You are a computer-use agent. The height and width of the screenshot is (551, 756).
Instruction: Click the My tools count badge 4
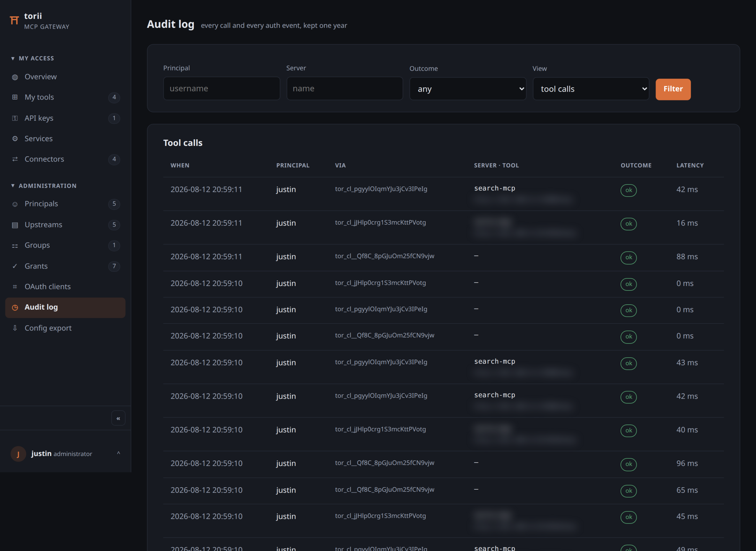coord(114,97)
